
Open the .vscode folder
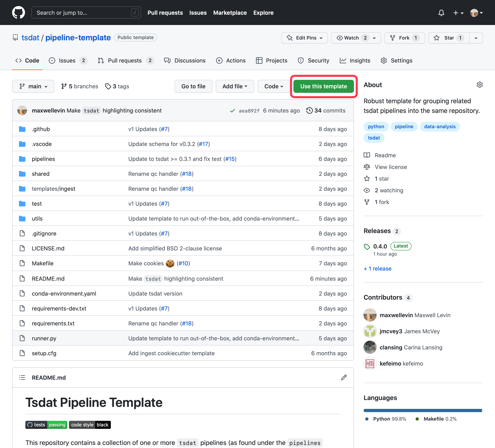(42, 144)
